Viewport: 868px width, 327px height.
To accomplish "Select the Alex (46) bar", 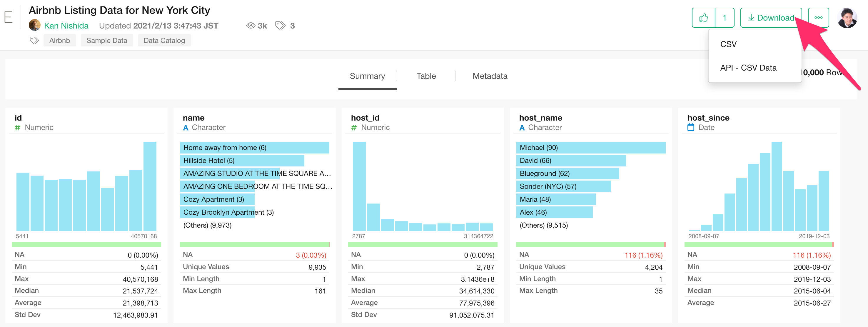I will pyautogui.click(x=554, y=212).
